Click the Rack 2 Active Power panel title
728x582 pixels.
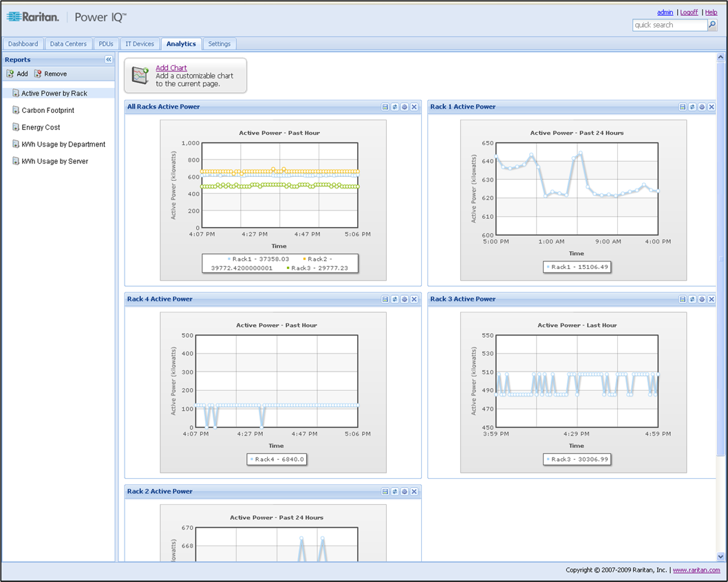tap(160, 491)
